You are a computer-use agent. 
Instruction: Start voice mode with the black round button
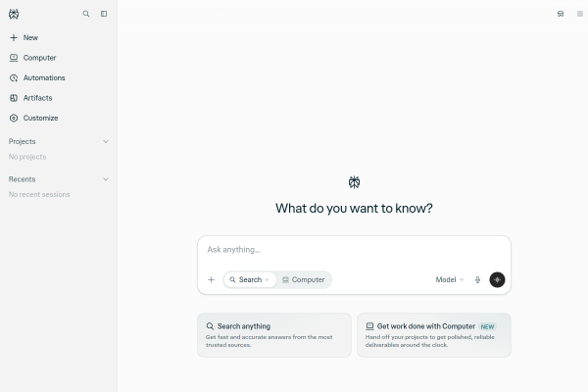(x=497, y=279)
